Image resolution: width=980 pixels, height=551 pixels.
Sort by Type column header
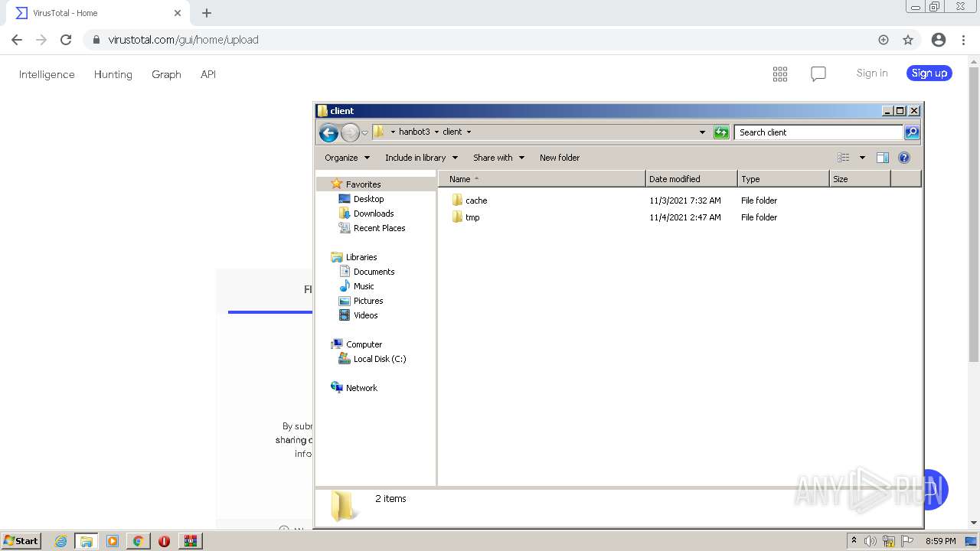point(783,179)
